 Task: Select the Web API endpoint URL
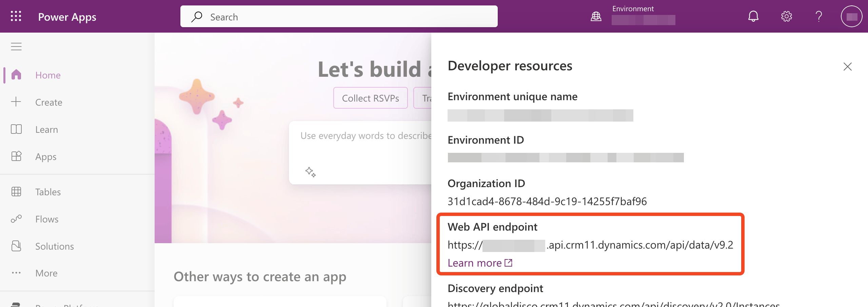[x=590, y=245]
